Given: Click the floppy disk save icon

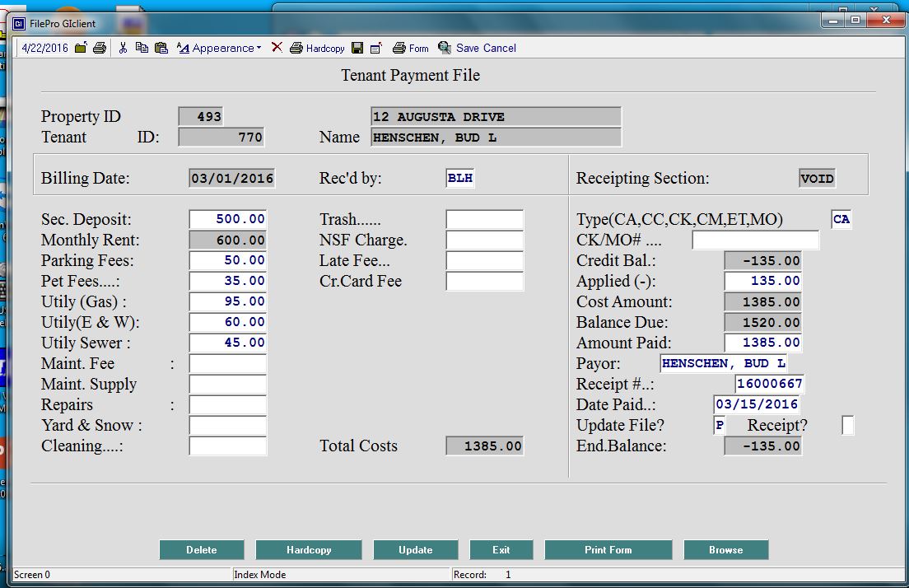Looking at the screenshot, I should click(357, 48).
